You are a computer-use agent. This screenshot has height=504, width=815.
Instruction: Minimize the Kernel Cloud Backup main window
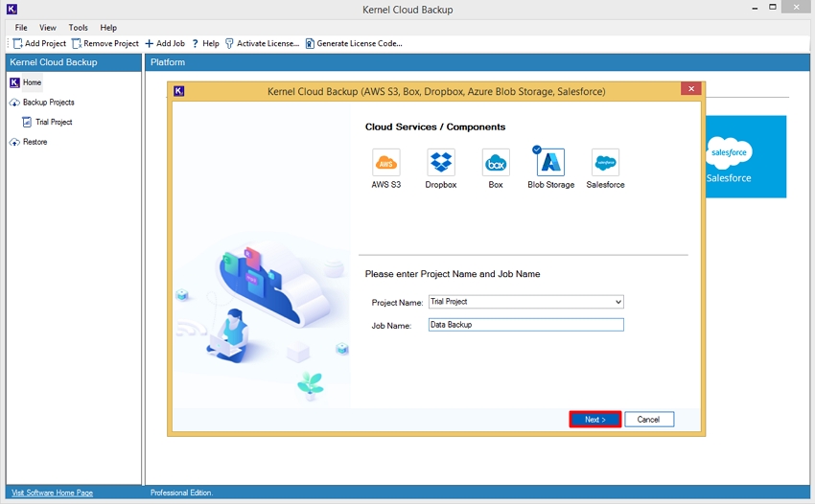coord(755,8)
